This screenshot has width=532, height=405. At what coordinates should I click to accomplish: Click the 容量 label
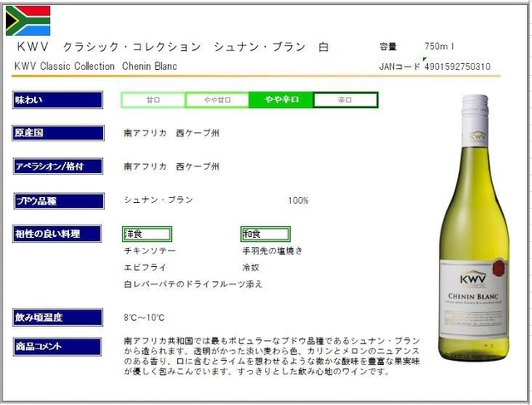pyautogui.click(x=388, y=47)
